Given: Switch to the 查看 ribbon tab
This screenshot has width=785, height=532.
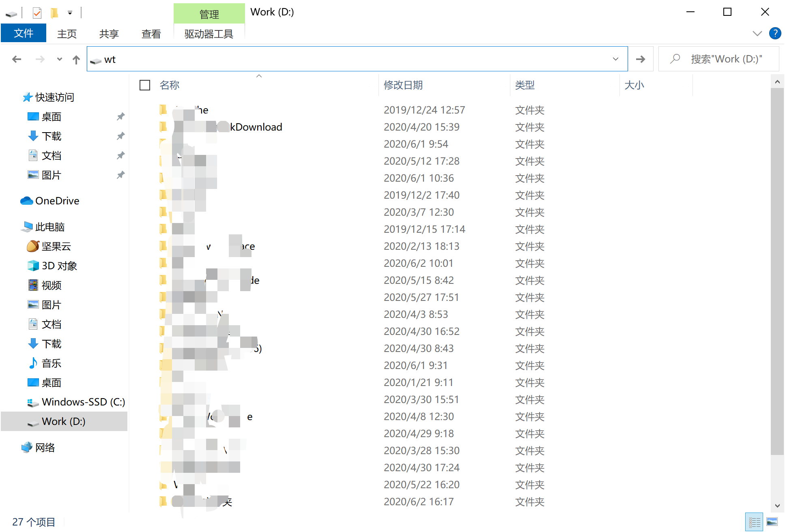Looking at the screenshot, I should point(151,33).
